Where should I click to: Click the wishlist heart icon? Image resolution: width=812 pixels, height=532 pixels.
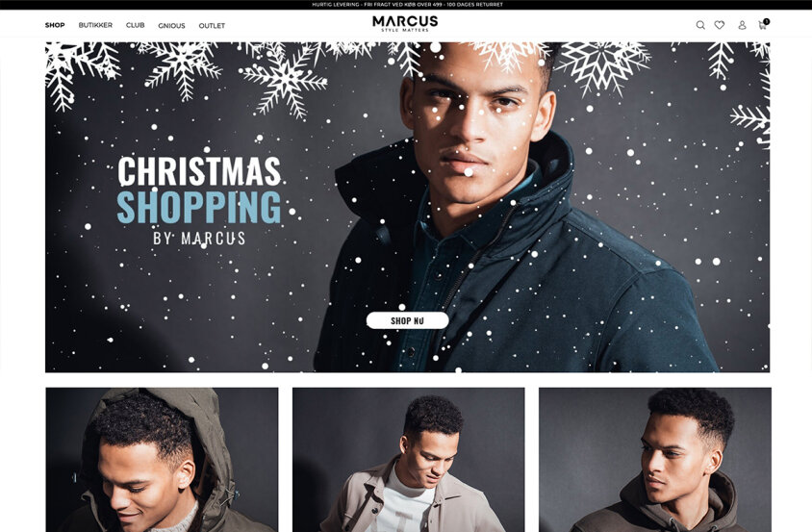coord(720,25)
